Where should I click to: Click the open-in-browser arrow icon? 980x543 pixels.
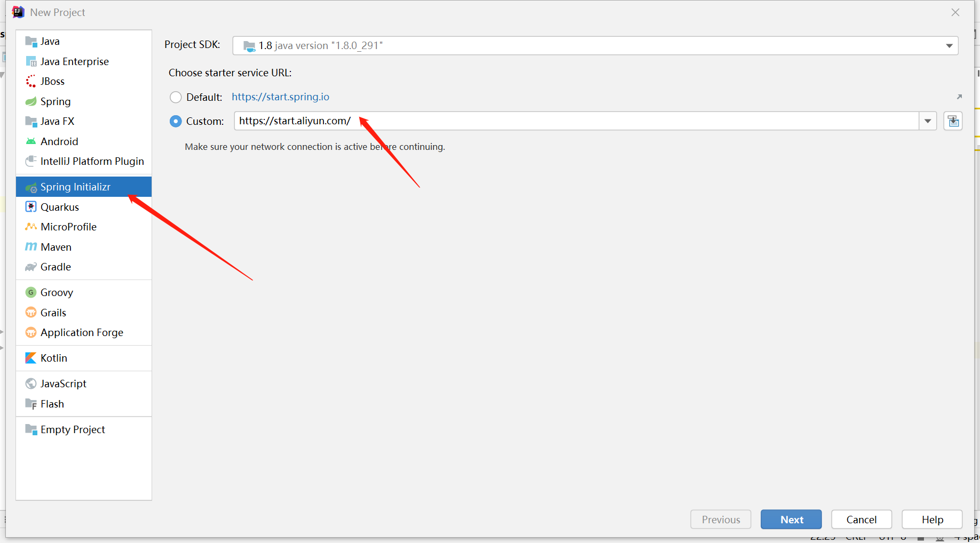pyautogui.click(x=959, y=97)
